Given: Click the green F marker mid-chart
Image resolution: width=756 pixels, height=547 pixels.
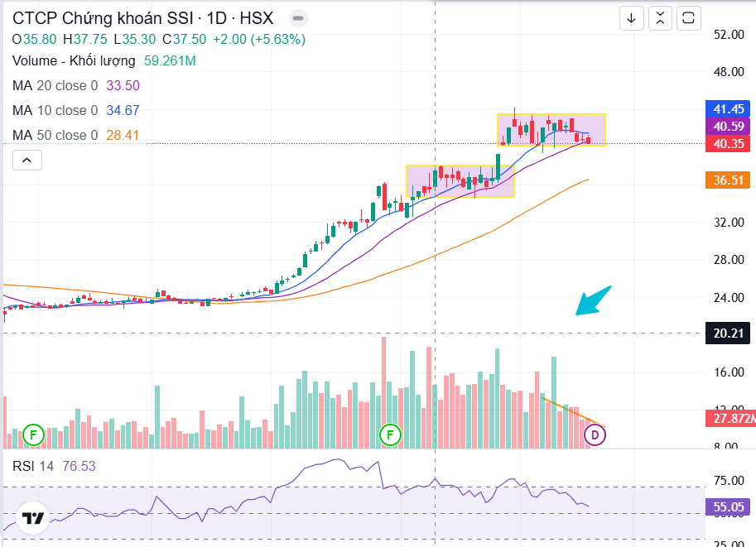Looking at the screenshot, I should [x=390, y=434].
